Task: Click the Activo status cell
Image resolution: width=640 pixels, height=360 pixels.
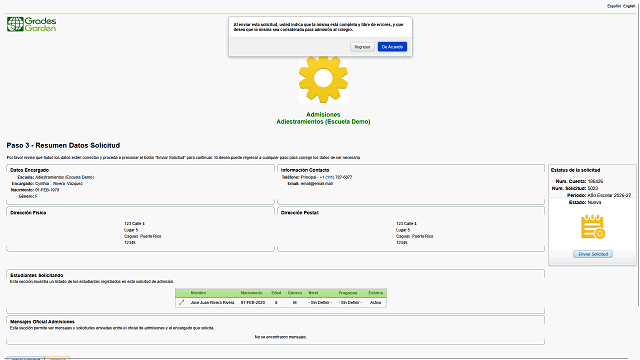Action: pos(375,302)
